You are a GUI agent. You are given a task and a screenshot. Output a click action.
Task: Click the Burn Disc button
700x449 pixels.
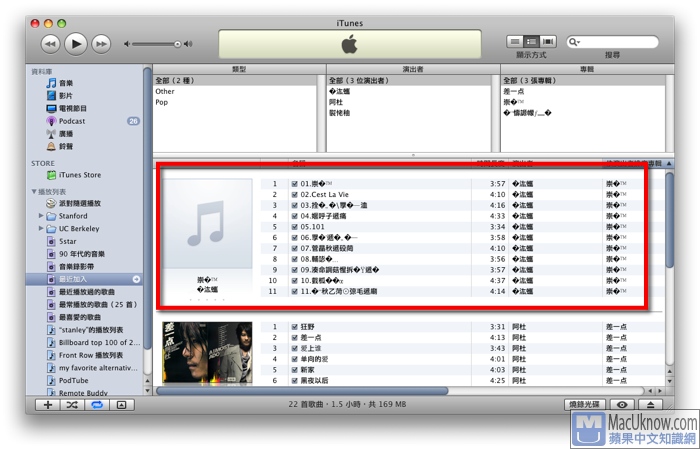(x=585, y=404)
